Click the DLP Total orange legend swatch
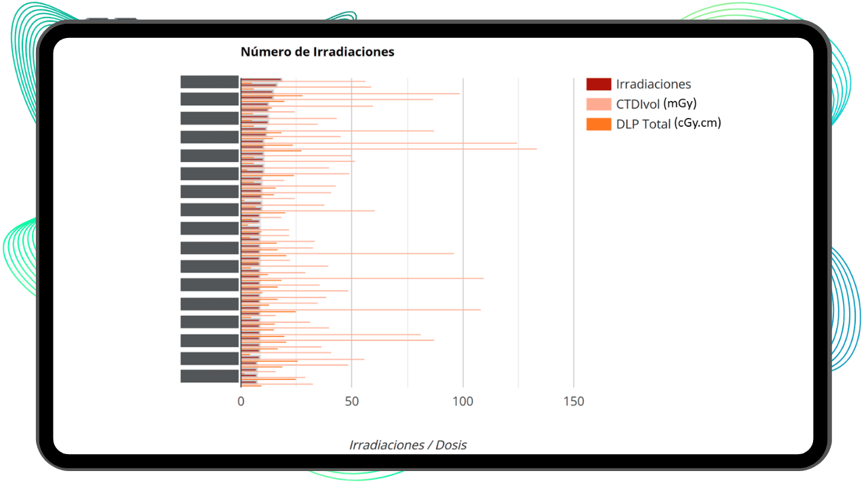The height and width of the screenshot is (488, 868). 598,124
